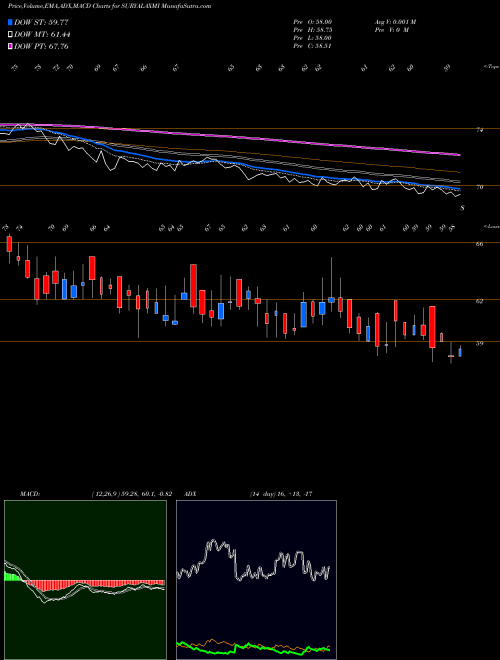The image size is (500, 660).
Task: Click the white DOW MT legend swatch
Action: (10, 35)
